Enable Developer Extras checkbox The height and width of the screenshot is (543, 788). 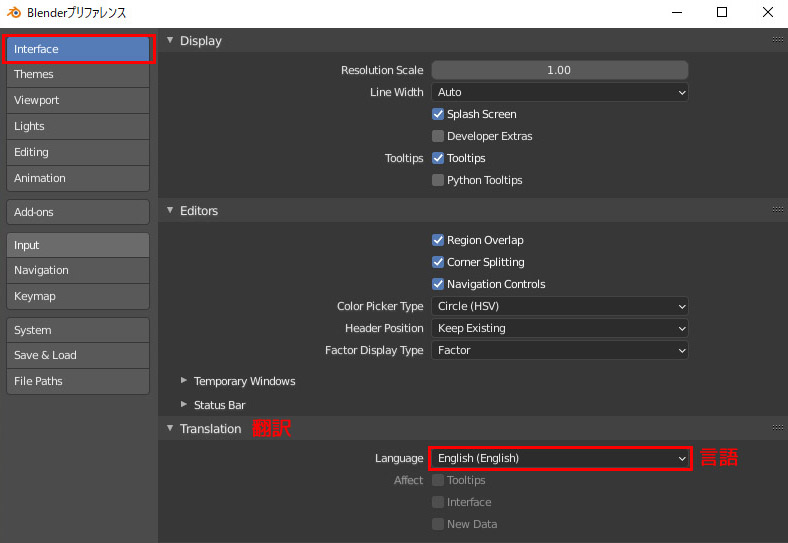[x=438, y=136]
